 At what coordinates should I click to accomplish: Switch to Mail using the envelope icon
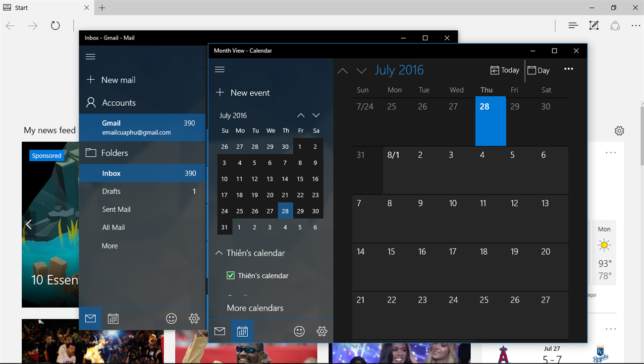[x=219, y=331]
